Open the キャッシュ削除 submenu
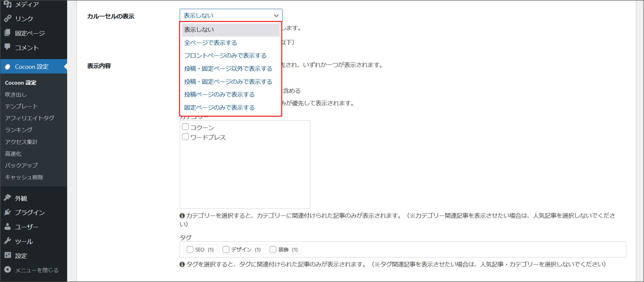644x282 pixels. point(24,177)
